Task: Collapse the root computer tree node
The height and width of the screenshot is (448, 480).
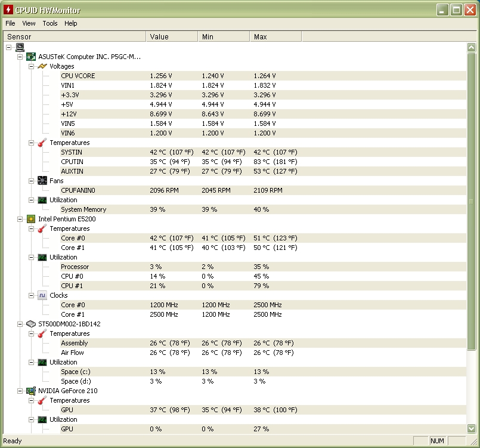Action: pyautogui.click(x=8, y=47)
